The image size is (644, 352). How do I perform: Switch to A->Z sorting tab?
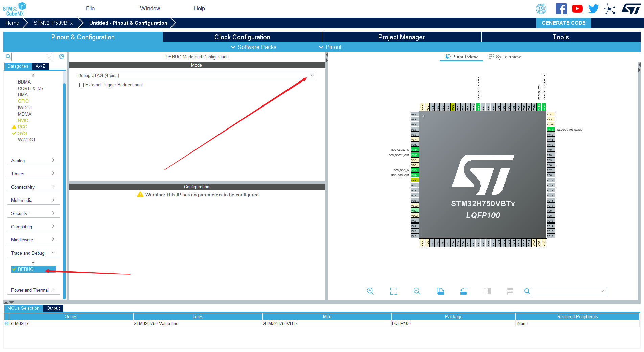point(40,66)
